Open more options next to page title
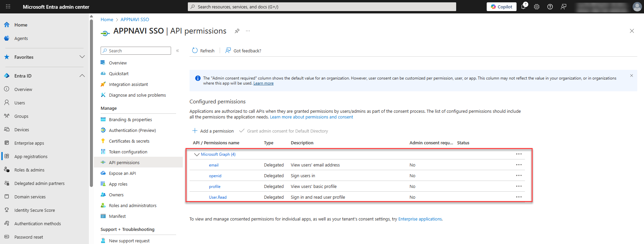Viewport: 644px width, 244px height. [248, 31]
